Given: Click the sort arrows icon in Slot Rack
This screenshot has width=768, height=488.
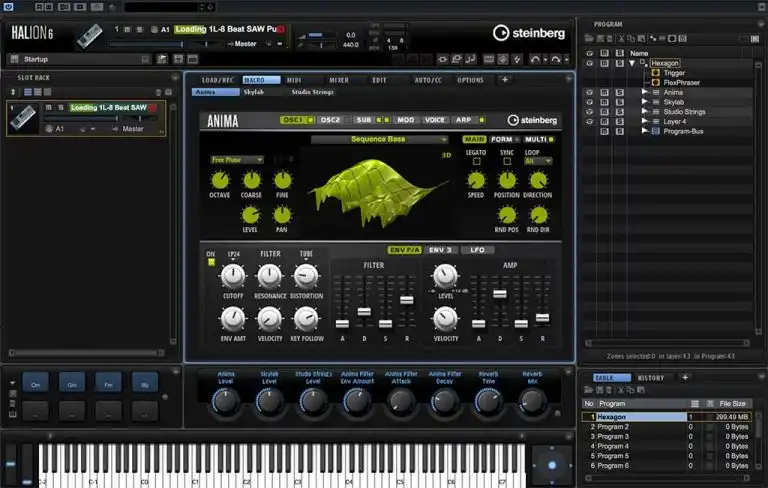Looking at the screenshot, I should [13, 92].
